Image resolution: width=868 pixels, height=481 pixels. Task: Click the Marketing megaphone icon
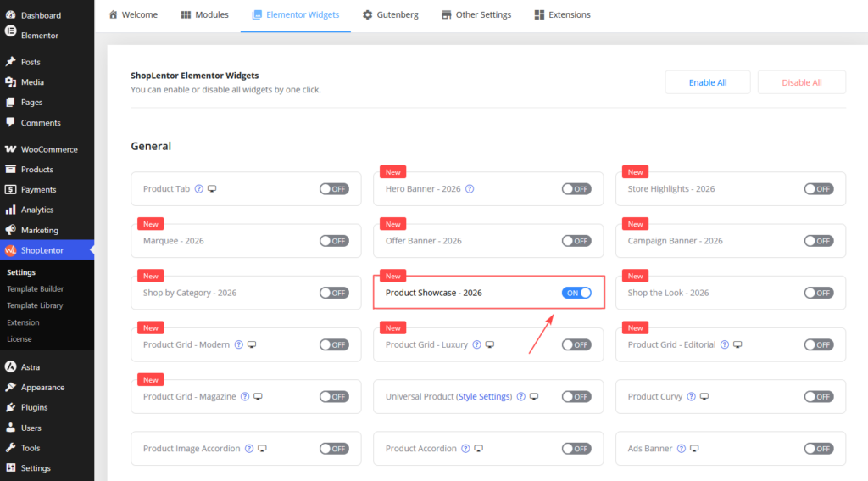10,229
